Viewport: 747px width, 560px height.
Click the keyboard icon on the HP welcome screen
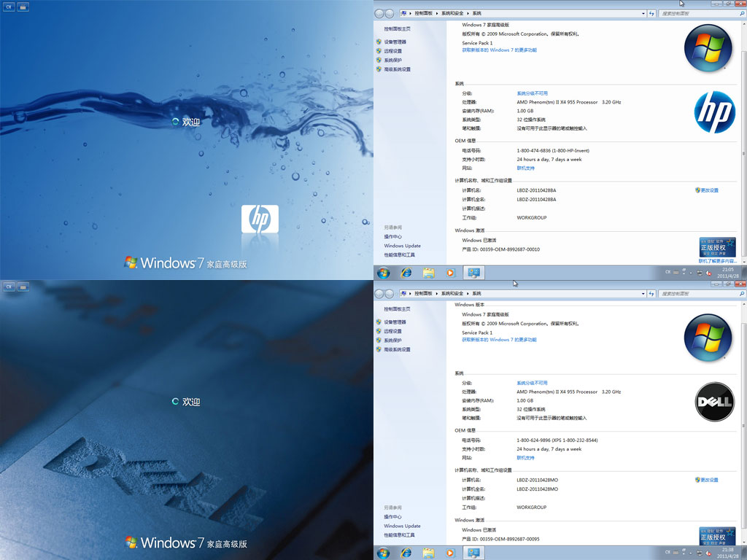coord(23,7)
